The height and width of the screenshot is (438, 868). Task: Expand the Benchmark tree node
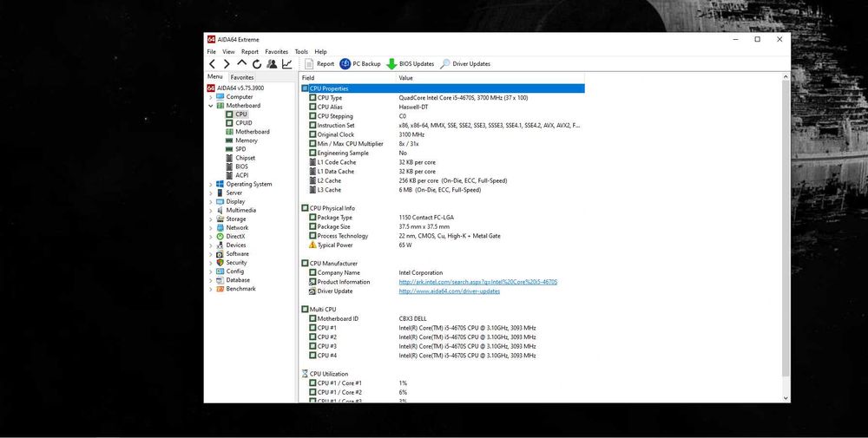click(x=211, y=289)
